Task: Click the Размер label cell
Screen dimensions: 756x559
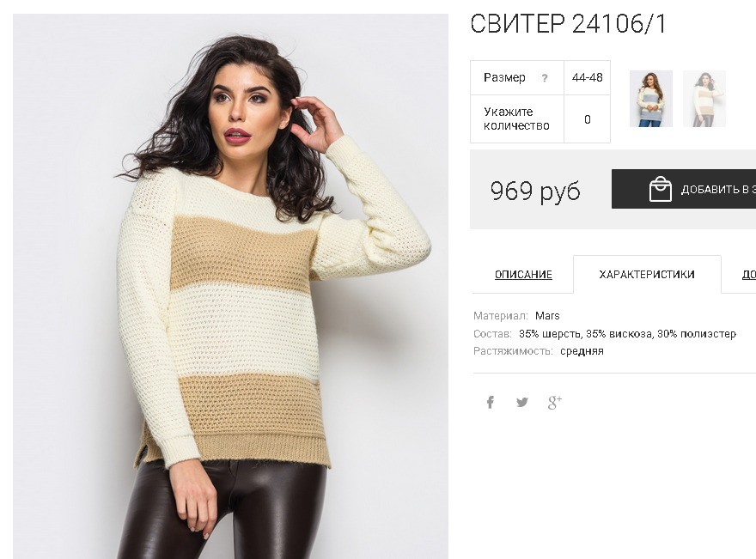Action: pos(517,77)
